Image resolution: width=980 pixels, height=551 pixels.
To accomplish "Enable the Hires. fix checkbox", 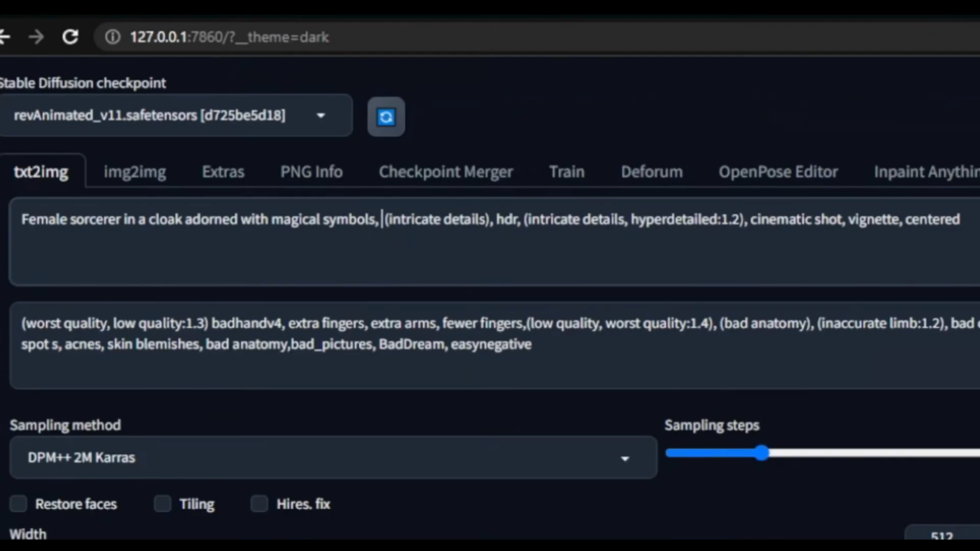I will point(259,504).
